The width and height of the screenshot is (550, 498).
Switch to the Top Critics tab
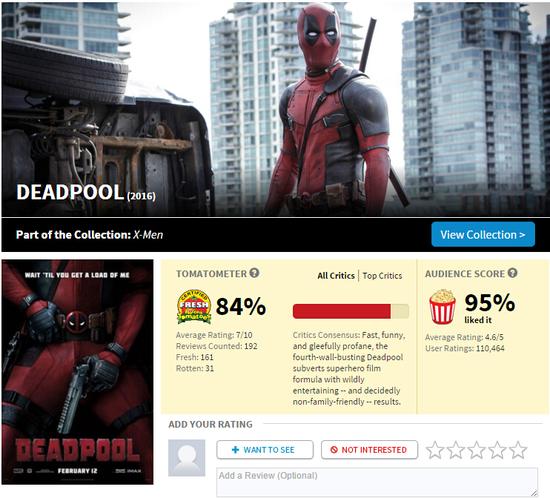pos(382,276)
